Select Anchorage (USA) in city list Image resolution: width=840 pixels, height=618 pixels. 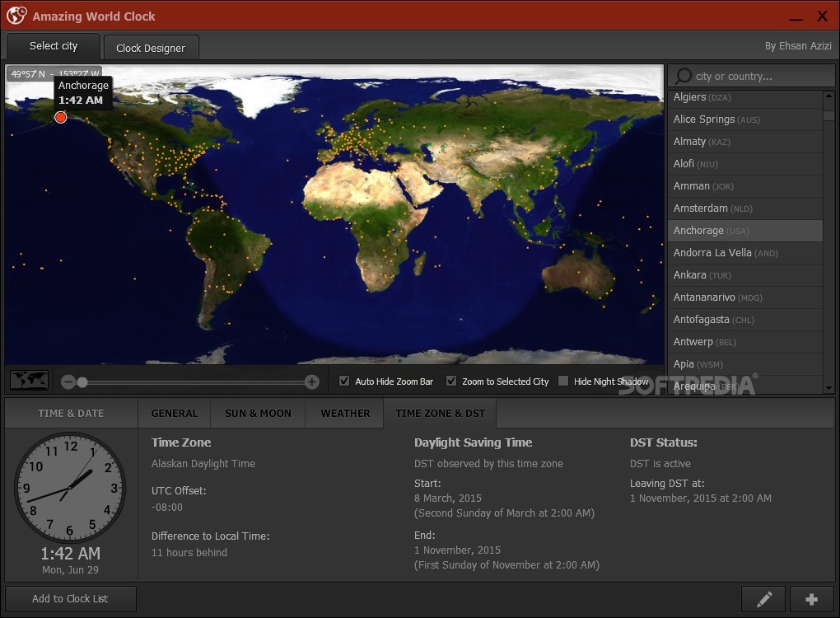coord(744,231)
